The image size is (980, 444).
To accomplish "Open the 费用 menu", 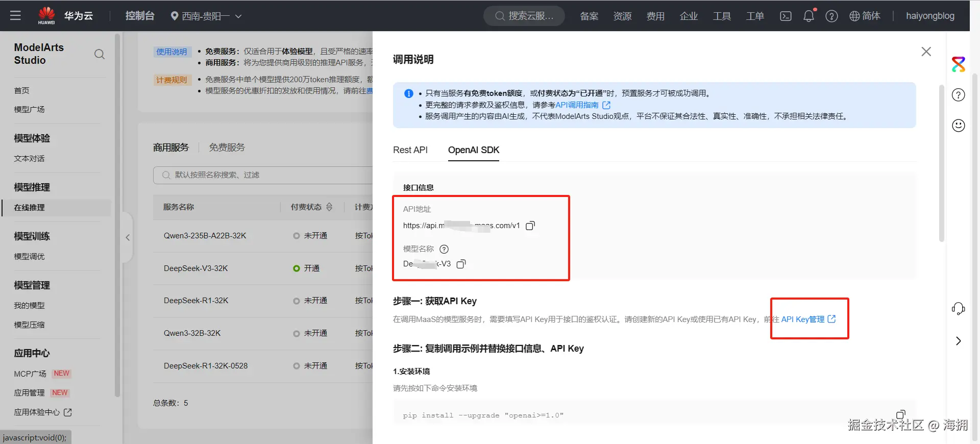I will click(x=655, y=16).
